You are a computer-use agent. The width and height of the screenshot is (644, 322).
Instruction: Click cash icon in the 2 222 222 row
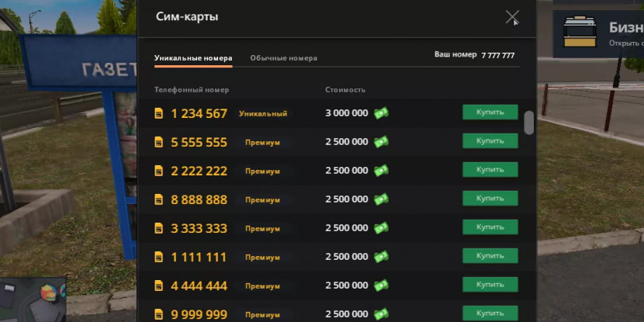[x=381, y=171]
